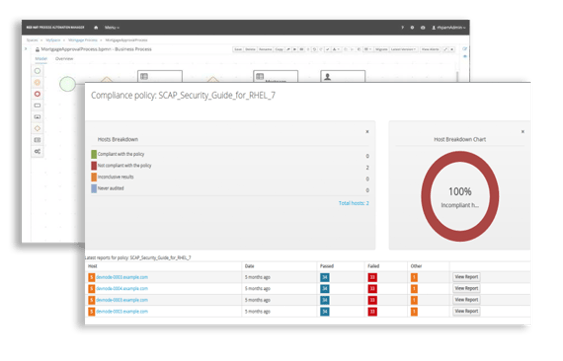Screen dimensions: 563x361
Task: Click the red 100% incompliant donut chart
Action: click(460, 196)
